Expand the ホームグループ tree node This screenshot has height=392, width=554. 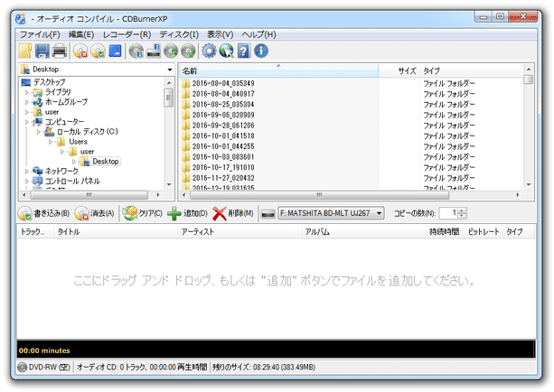click(x=27, y=102)
